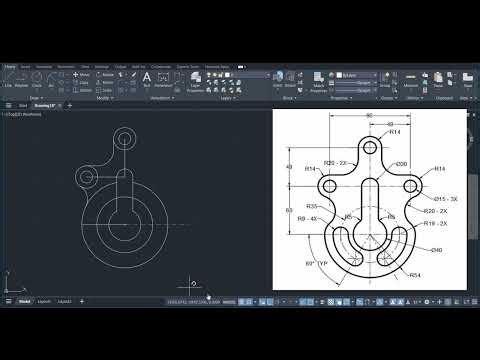Open Layer Properties manager
This screenshot has height=360, width=480.
[195, 82]
